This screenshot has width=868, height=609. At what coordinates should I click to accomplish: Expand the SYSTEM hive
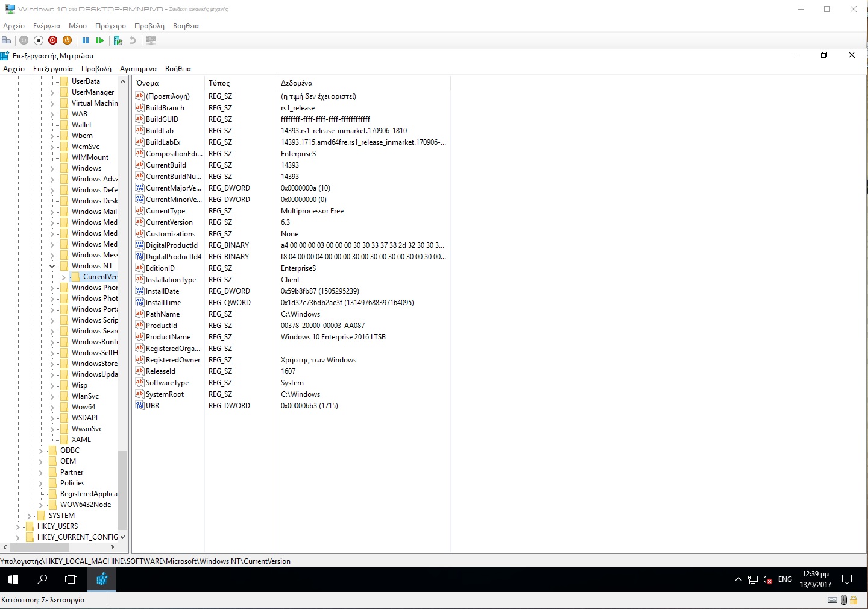30,516
